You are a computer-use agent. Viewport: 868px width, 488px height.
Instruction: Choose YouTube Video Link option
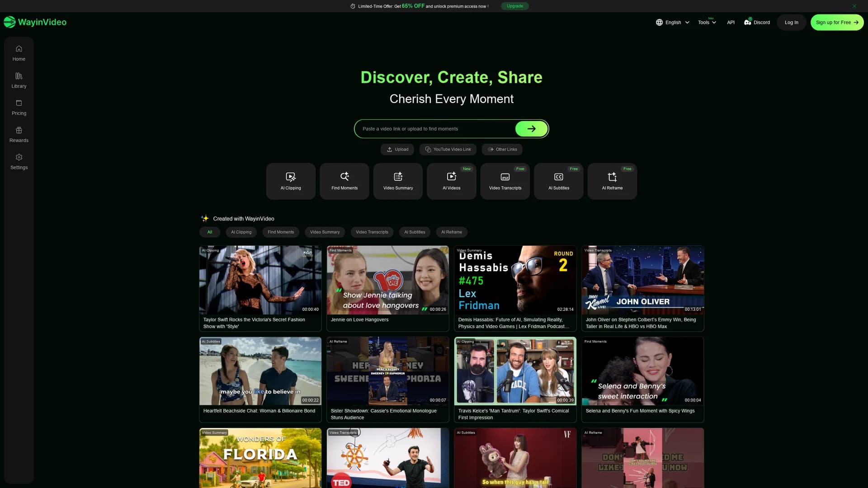(x=448, y=149)
